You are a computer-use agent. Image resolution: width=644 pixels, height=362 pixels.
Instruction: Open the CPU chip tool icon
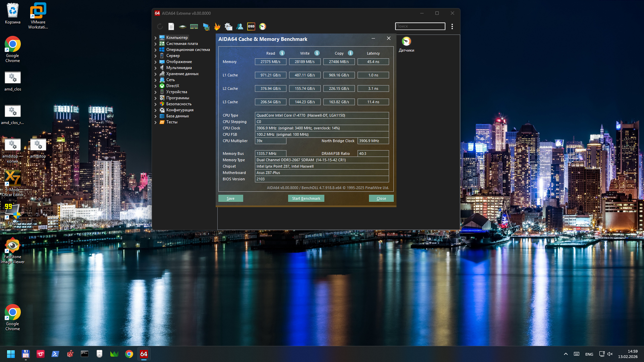[x=182, y=26]
